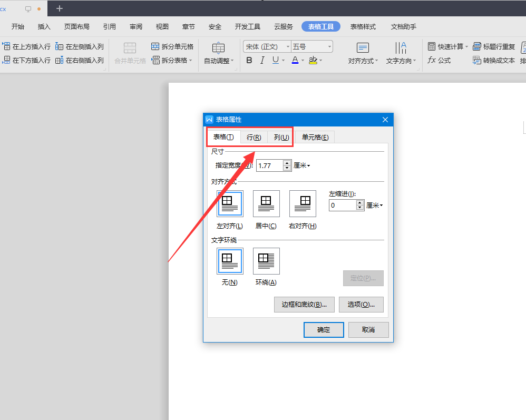Apply underline formatting
Viewport: 526px width, 420px height.
point(276,60)
